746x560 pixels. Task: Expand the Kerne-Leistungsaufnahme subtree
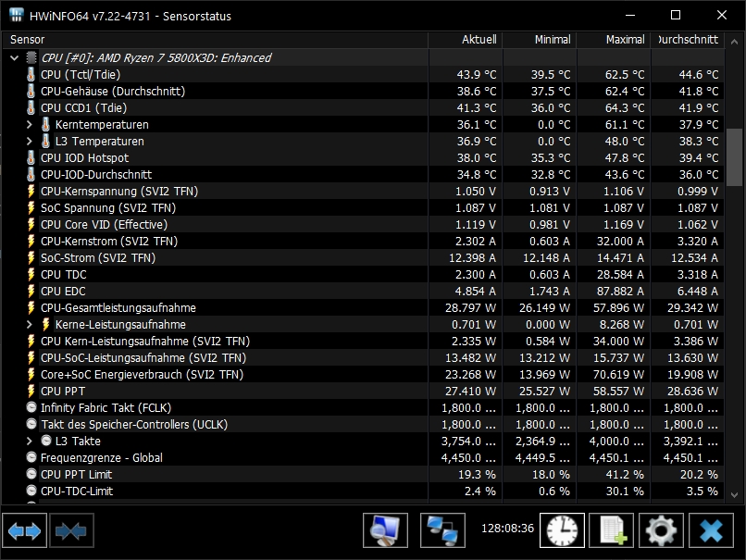(x=30, y=325)
